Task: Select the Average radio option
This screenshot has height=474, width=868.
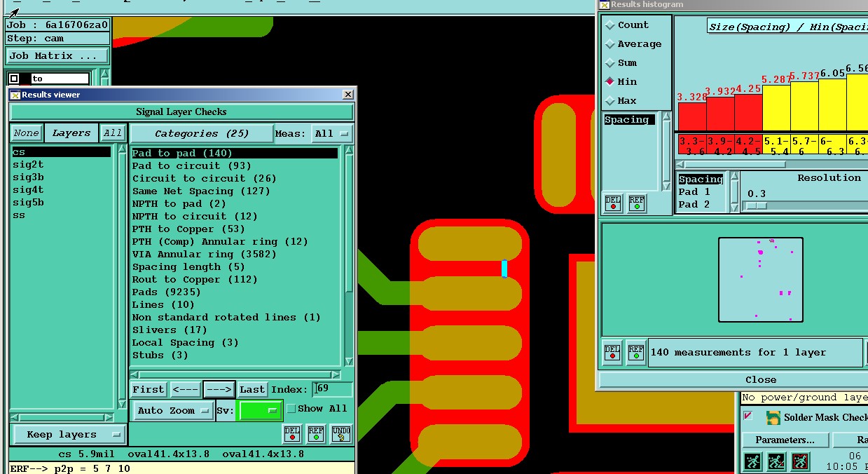Action: coord(609,44)
